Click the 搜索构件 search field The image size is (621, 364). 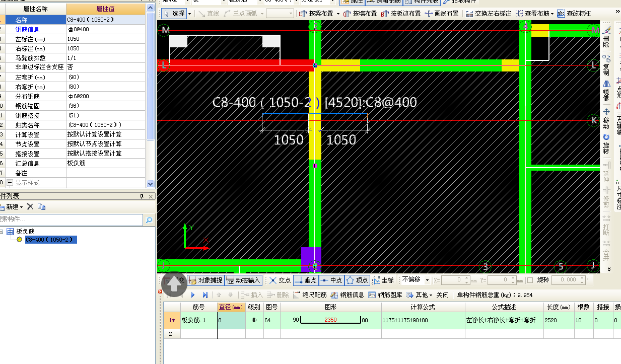(x=71, y=220)
